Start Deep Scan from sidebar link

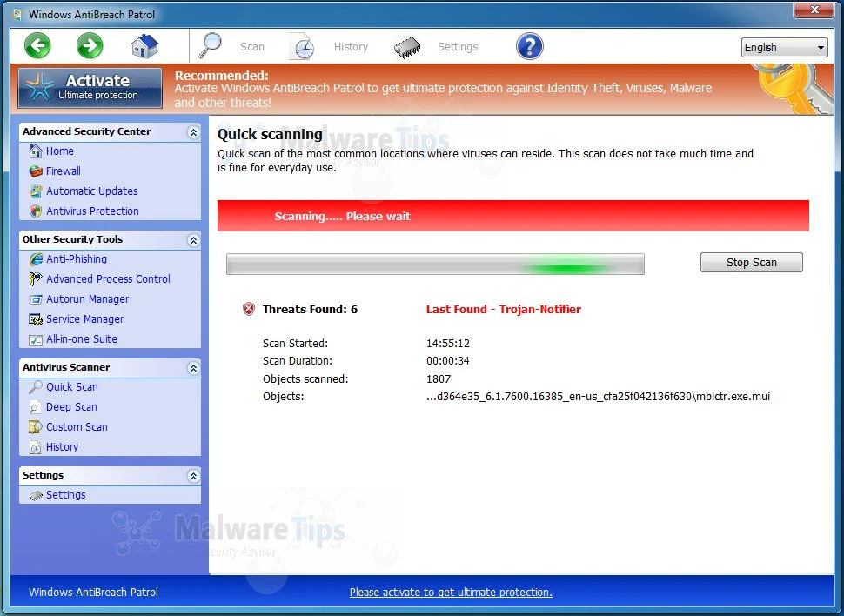pos(71,406)
